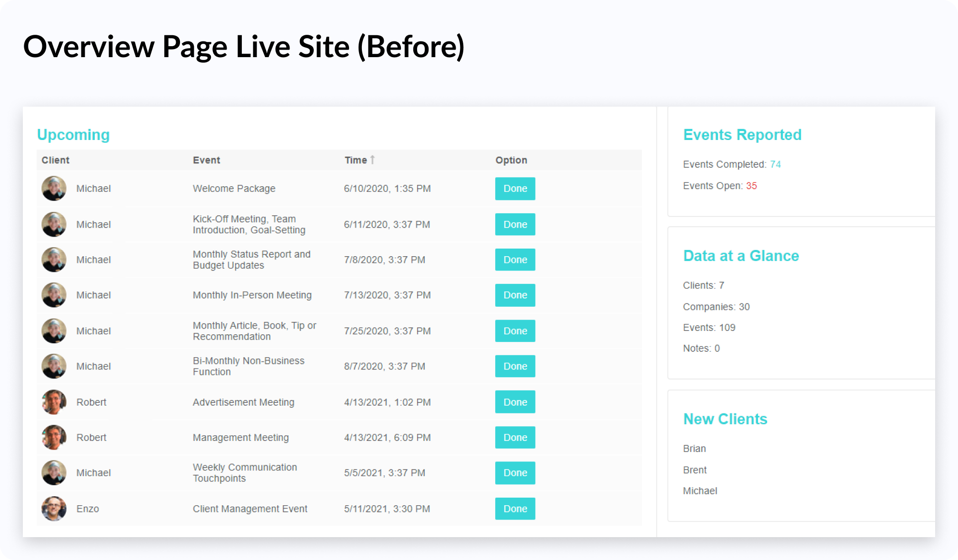Click the Time column sort arrow
Image resolution: width=958 pixels, height=560 pixels.
coord(372,160)
